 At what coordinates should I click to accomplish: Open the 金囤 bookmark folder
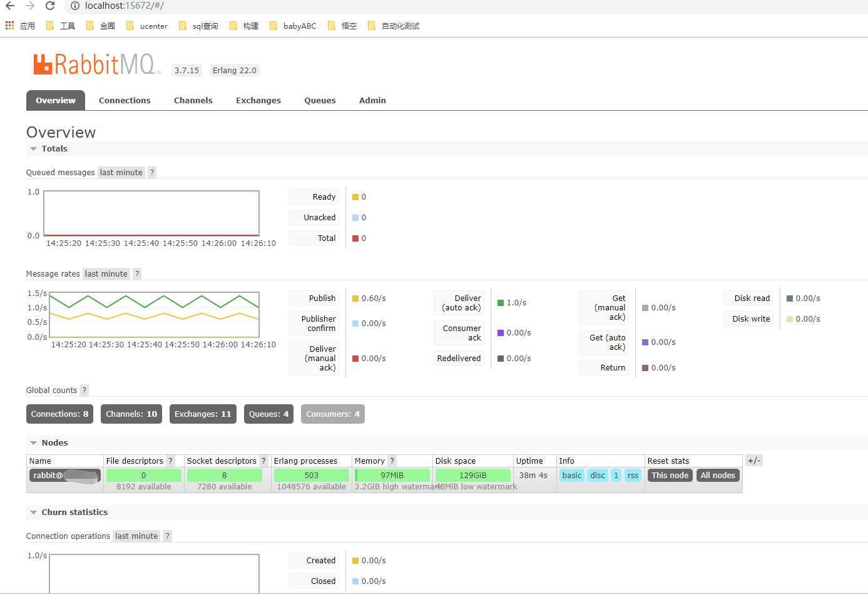(101, 26)
